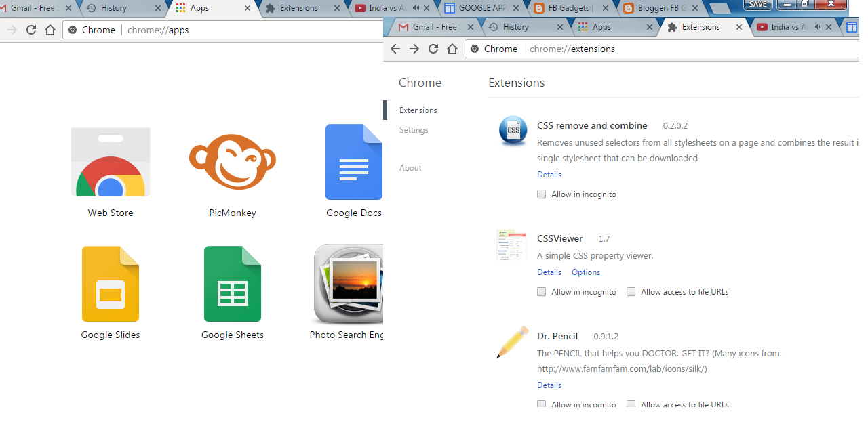Close the History tab in the chrome://apps window
The image size is (868, 422).
click(157, 8)
